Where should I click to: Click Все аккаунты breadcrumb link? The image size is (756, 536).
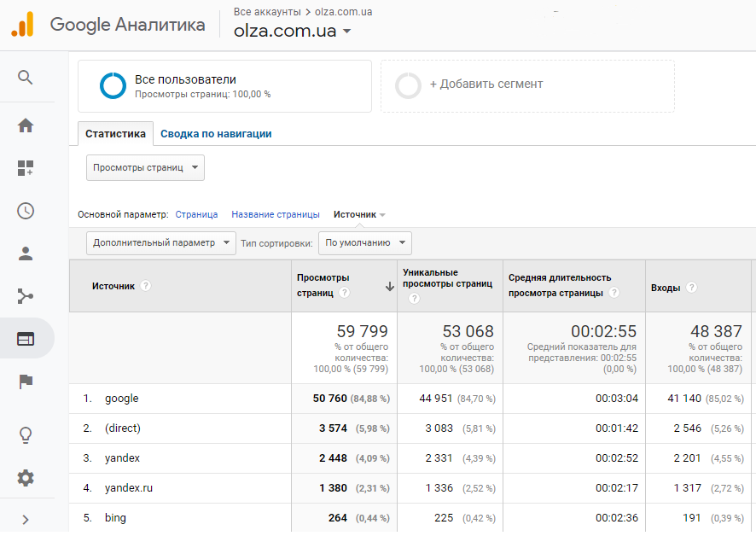267,12
